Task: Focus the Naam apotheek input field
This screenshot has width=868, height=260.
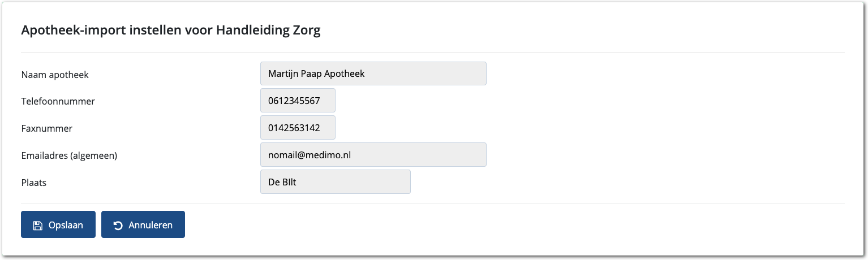Action: pos(373,73)
